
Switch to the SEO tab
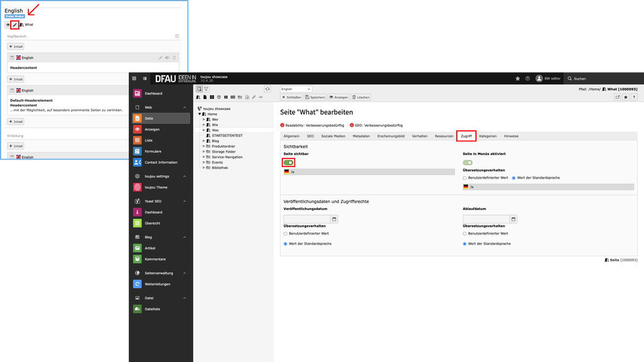pos(310,136)
